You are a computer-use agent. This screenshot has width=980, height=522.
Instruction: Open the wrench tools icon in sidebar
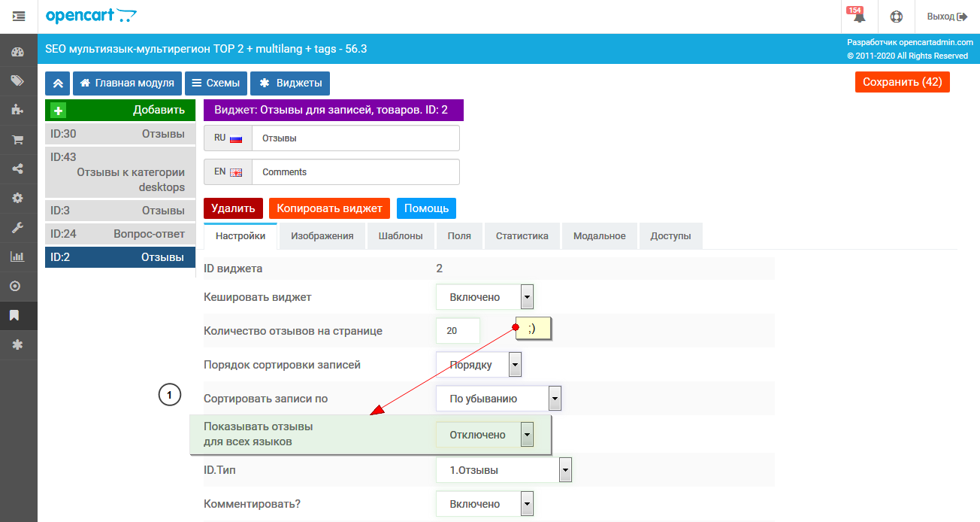(x=18, y=227)
